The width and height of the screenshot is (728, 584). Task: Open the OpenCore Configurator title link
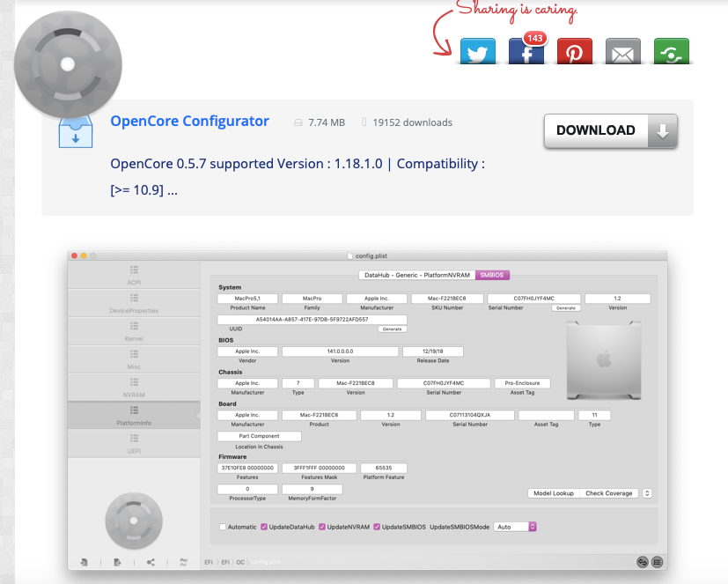point(189,121)
